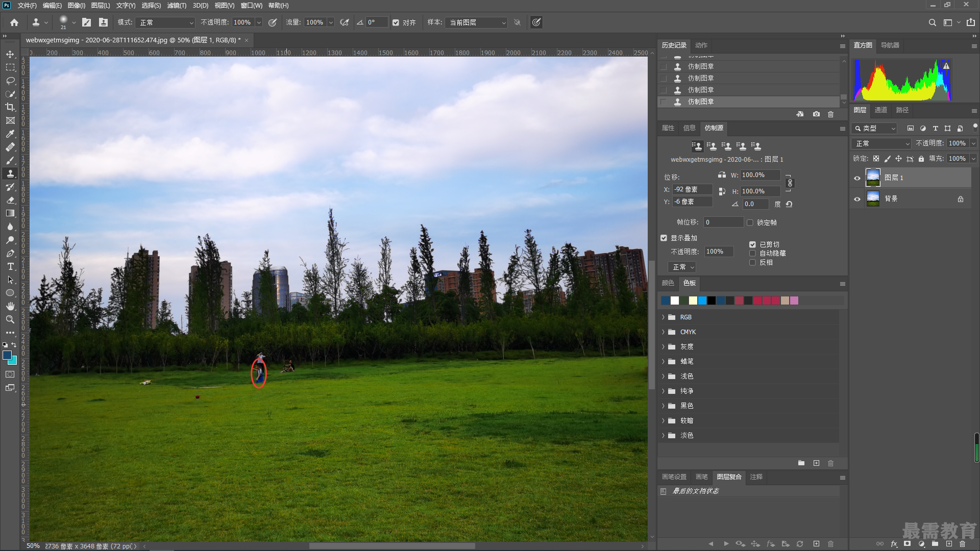
Task: Select the Clone Stamp tool in toolbar
Action: [10, 173]
